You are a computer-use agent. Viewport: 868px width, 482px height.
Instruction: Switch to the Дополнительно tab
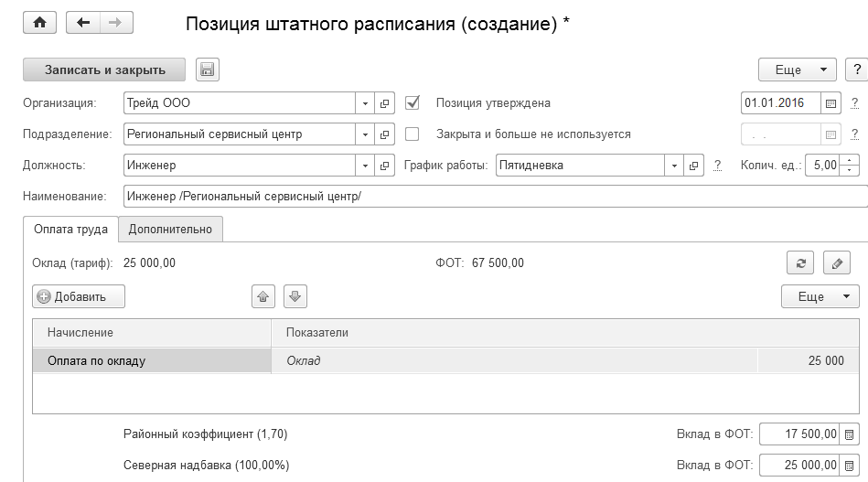tap(170, 229)
